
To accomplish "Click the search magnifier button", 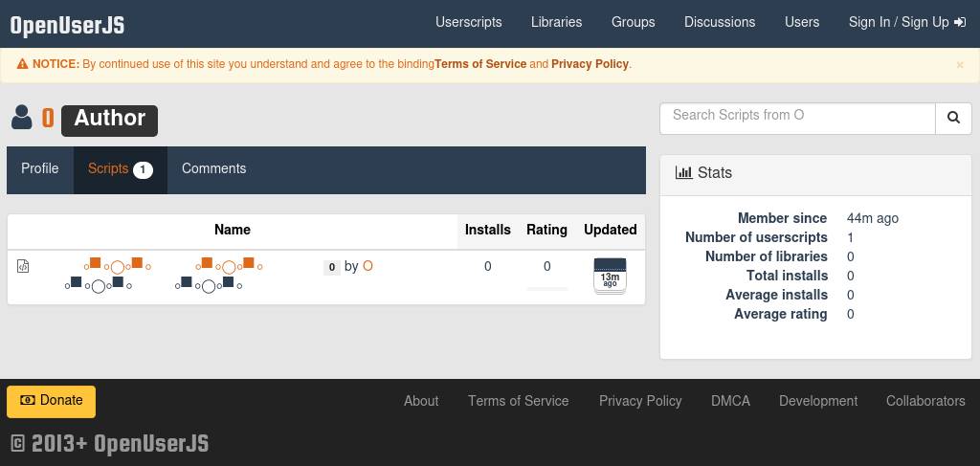I will (953, 118).
